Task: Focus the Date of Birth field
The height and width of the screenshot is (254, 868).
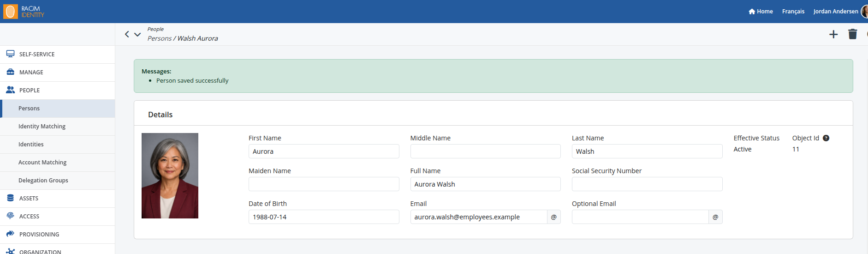Action: coord(324,217)
